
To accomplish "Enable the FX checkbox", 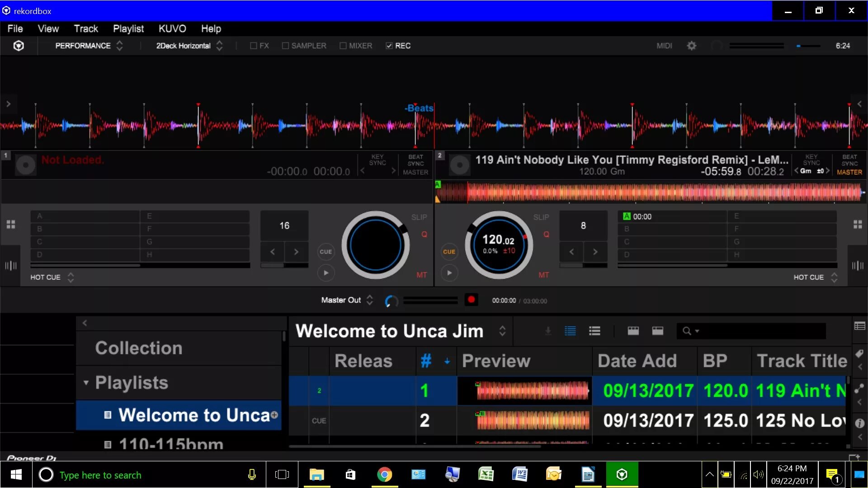I will (254, 46).
